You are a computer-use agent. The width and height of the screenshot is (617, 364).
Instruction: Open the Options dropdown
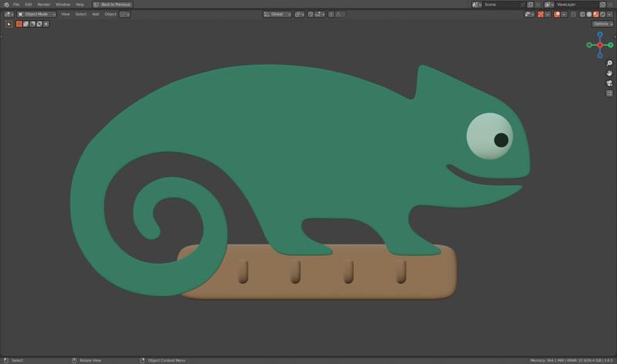(x=602, y=24)
